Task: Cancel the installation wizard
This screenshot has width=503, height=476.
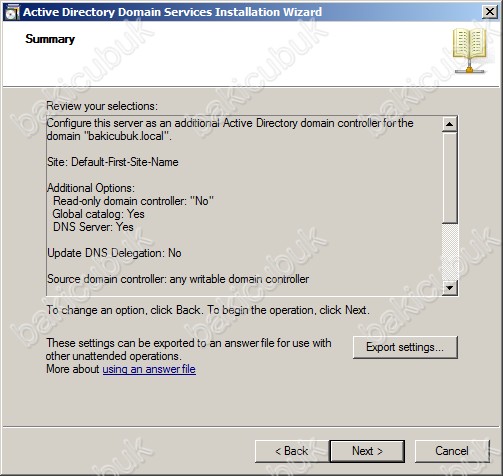Action: 452,451
